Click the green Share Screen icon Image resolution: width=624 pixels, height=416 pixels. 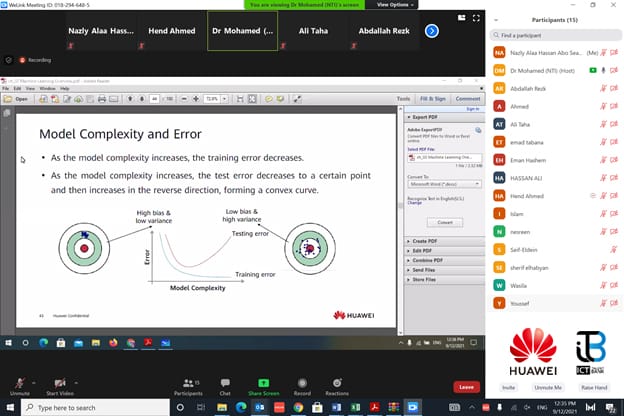tap(264, 384)
